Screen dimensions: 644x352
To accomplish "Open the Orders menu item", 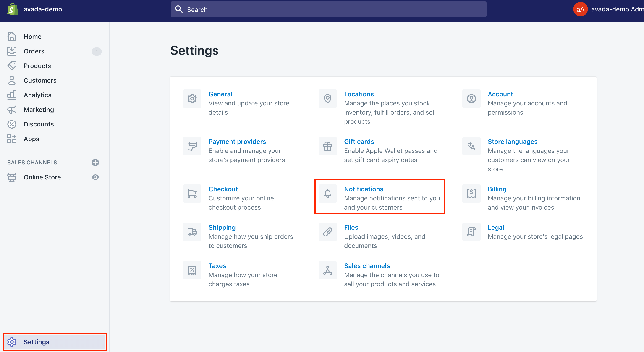I will point(34,51).
